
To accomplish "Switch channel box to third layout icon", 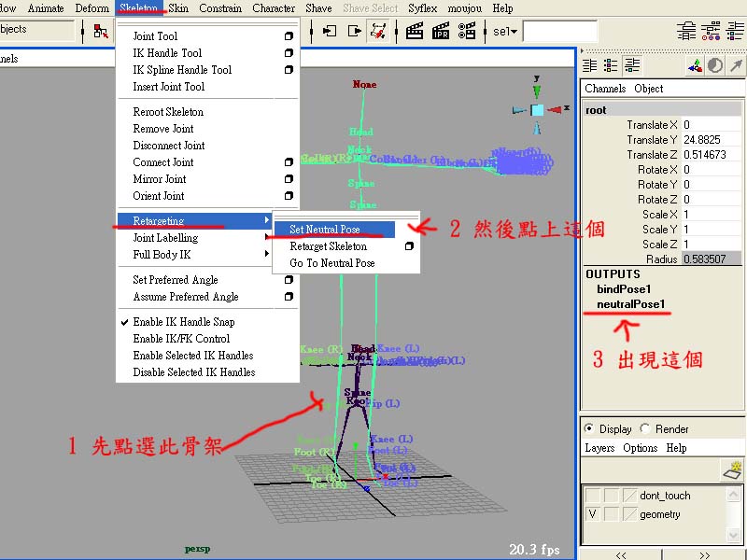I will (632, 65).
